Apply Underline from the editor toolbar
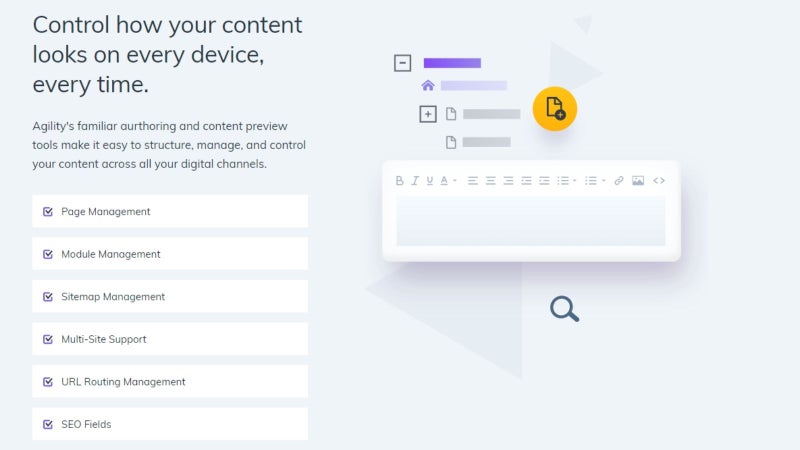The height and width of the screenshot is (450, 800). (x=430, y=181)
